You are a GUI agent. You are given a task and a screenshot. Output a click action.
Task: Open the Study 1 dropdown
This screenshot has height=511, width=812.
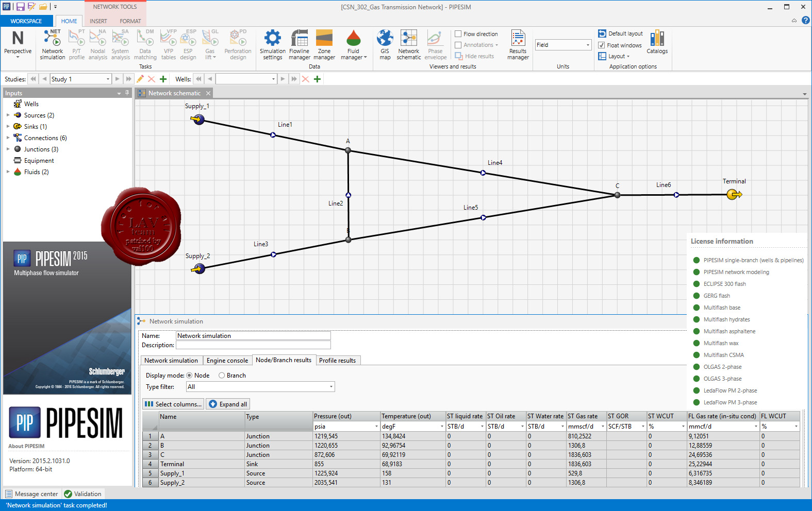click(108, 79)
